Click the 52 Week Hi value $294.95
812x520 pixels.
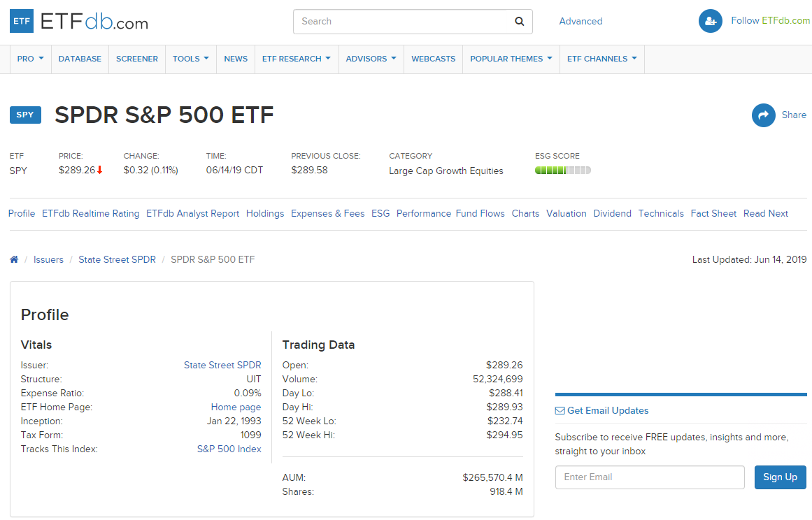coord(504,435)
